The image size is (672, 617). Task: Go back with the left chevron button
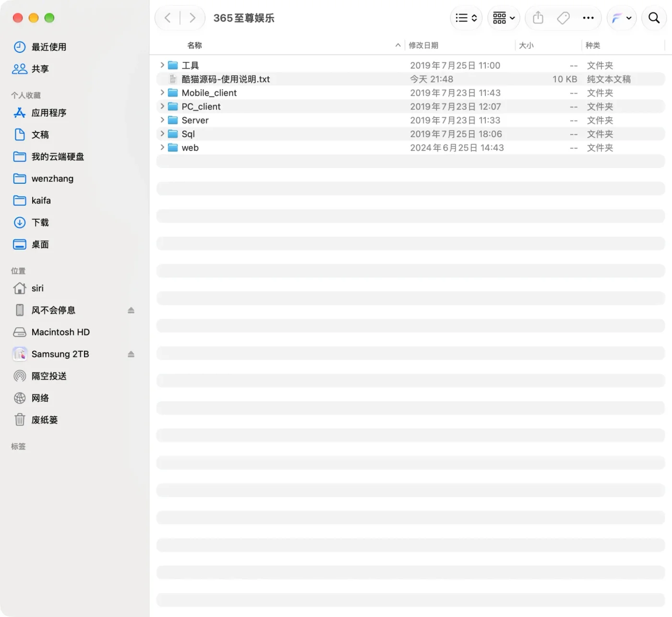pyautogui.click(x=168, y=18)
